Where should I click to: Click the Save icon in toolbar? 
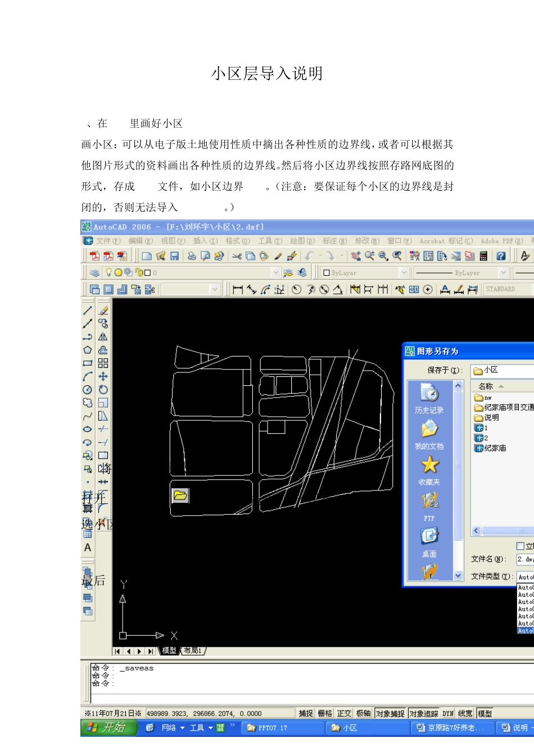175,256
